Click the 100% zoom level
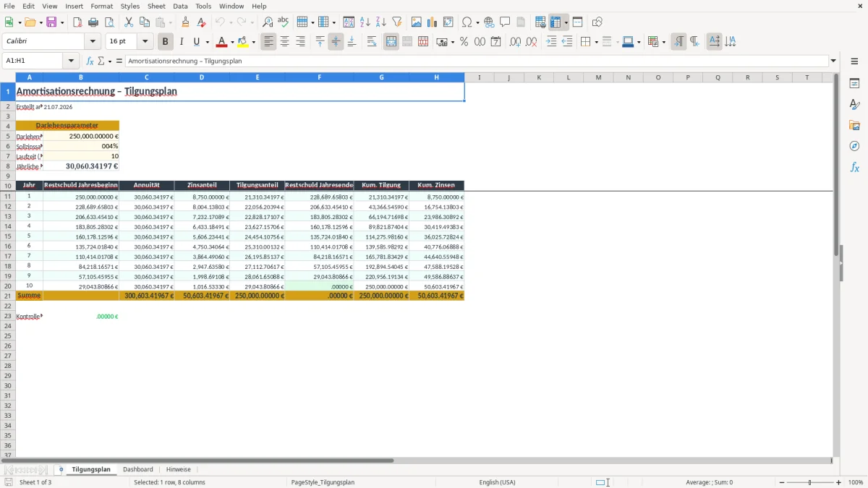868x488 pixels. click(855, 482)
